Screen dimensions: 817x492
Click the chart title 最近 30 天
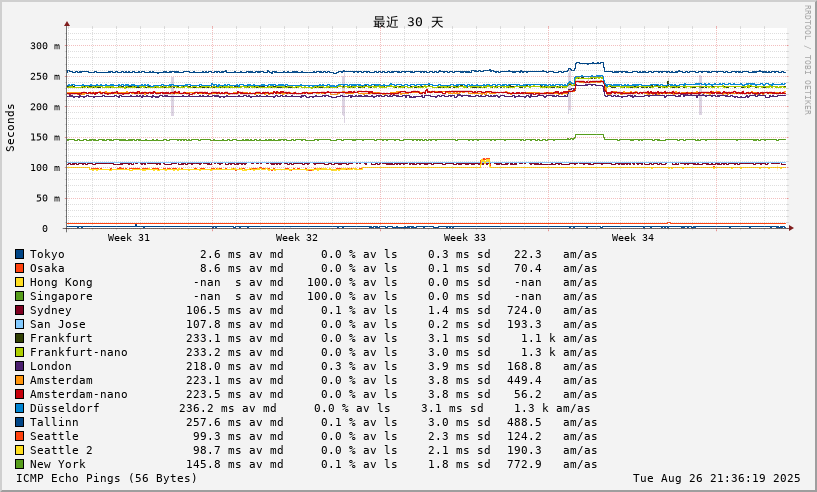click(x=408, y=22)
